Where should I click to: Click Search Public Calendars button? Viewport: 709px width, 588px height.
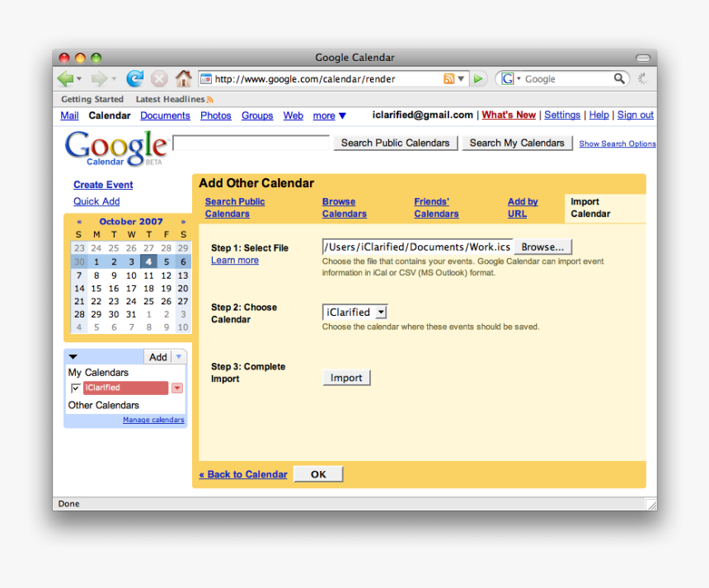395,143
